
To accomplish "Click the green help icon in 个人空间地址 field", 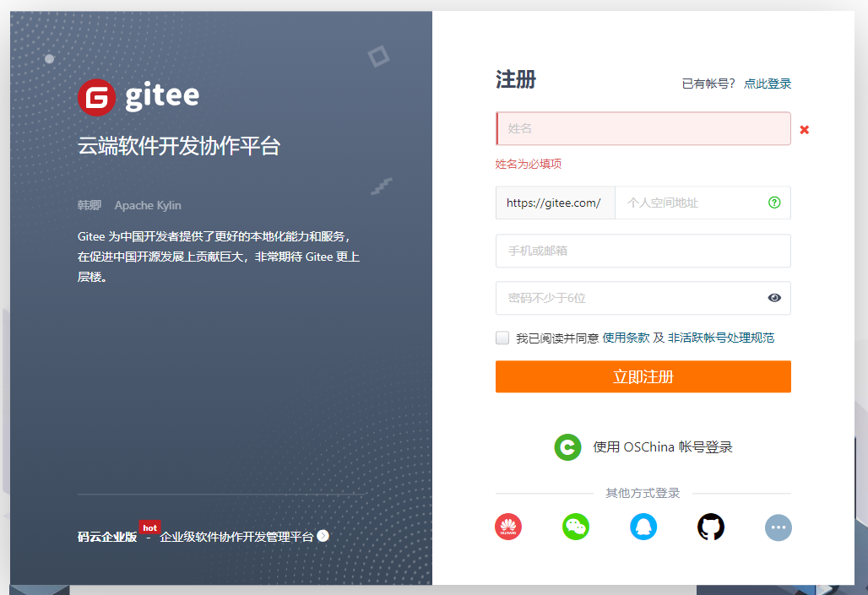I will pyautogui.click(x=774, y=203).
